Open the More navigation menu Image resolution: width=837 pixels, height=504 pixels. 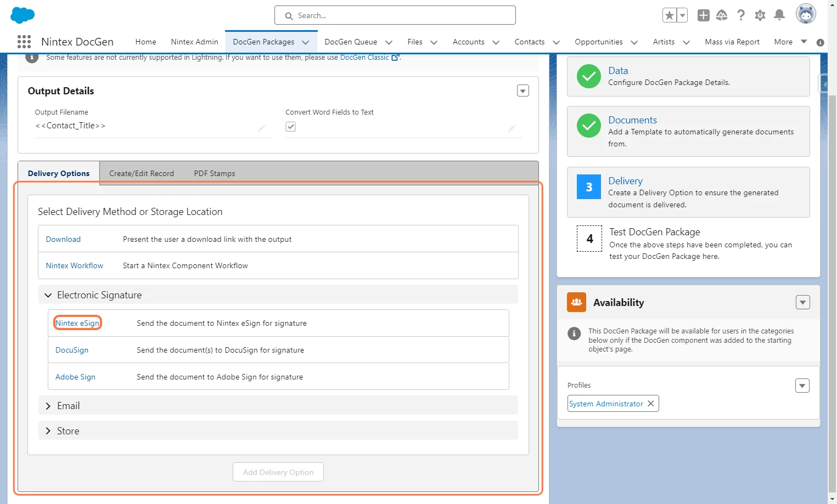coord(790,42)
